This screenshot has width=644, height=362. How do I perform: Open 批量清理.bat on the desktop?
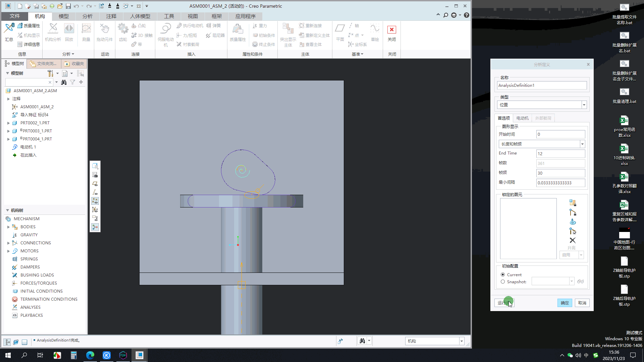624,96
